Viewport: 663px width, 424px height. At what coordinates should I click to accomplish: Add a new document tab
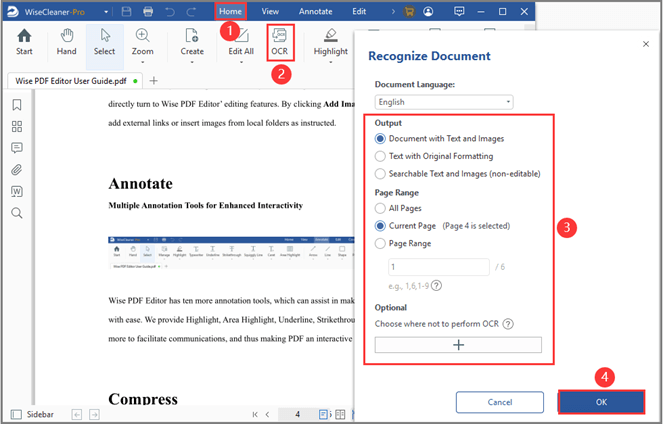point(154,81)
